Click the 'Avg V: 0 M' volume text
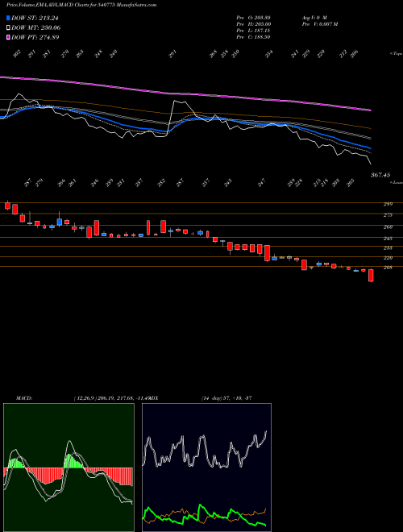 (314, 18)
